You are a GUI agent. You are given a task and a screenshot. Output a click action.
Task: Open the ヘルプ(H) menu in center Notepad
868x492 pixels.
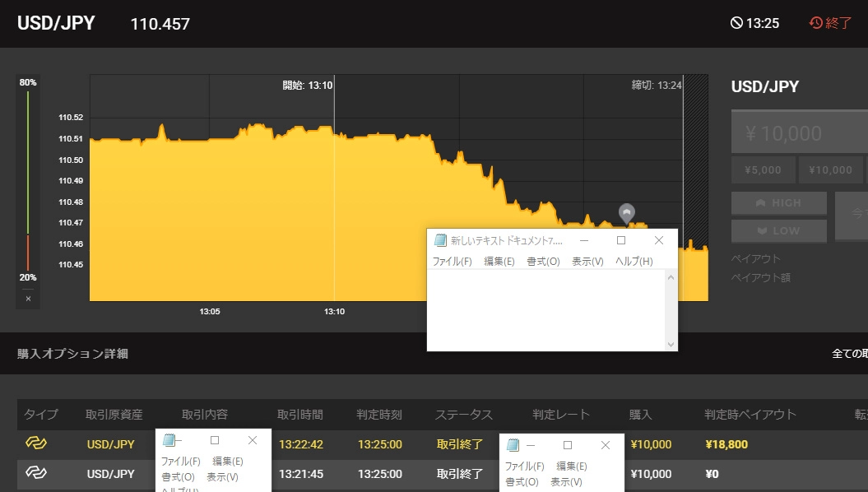click(x=634, y=262)
